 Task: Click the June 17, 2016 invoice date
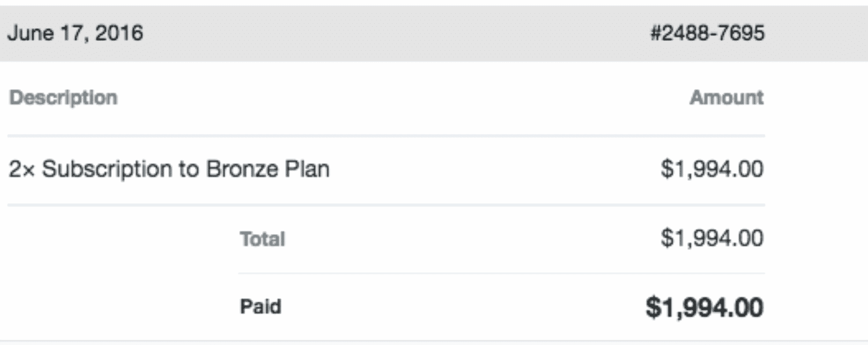click(75, 33)
